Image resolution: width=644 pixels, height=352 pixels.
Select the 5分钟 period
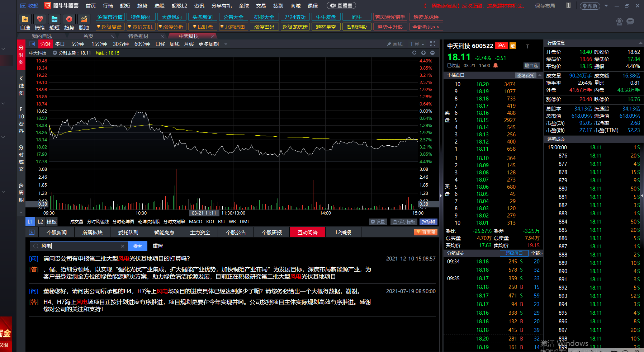[78, 44]
